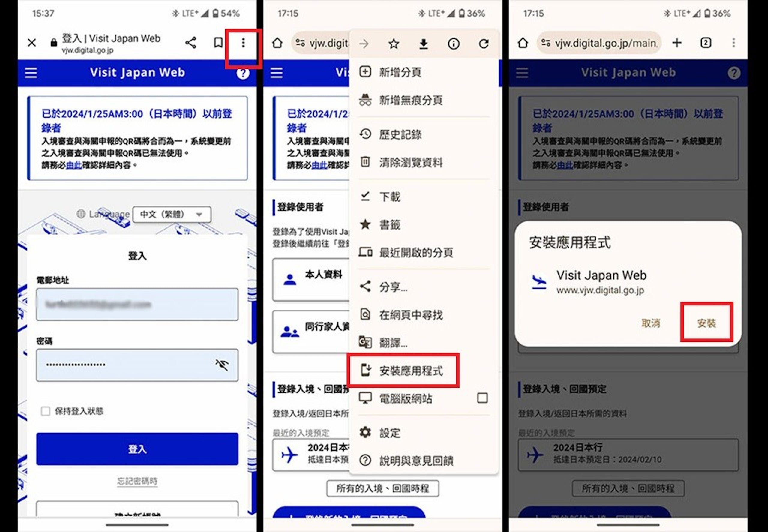Screen dimensions: 768x532
Task: Open three-dot overflow menu in left phone
Action: 243,43
